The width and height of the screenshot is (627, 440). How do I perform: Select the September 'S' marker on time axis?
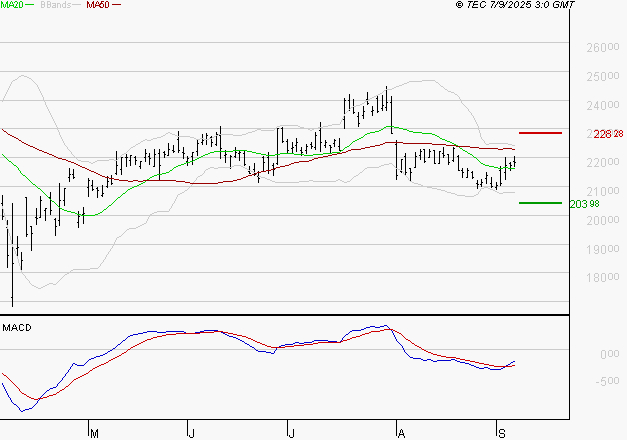[x=500, y=434]
